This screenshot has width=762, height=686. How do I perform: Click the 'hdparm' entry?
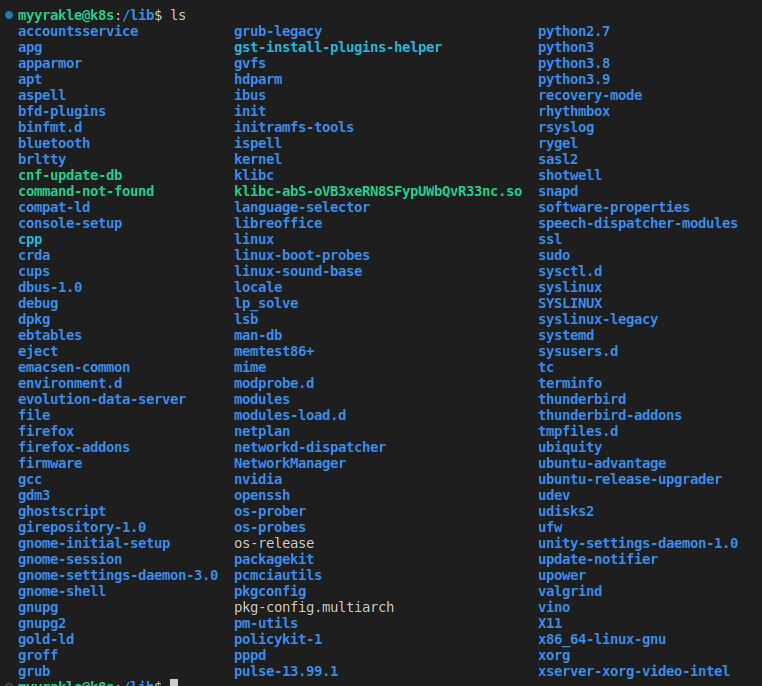pyautogui.click(x=258, y=80)
